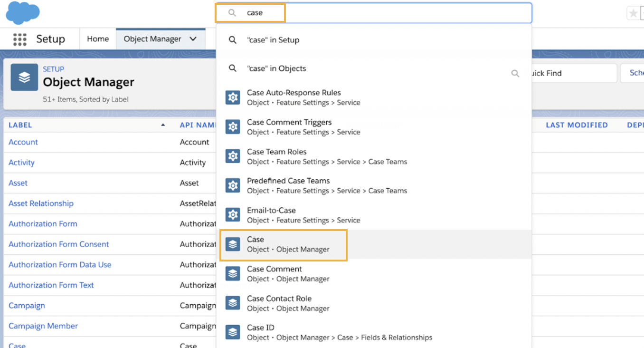Click the global search field containing "case"

coord(374,13)
